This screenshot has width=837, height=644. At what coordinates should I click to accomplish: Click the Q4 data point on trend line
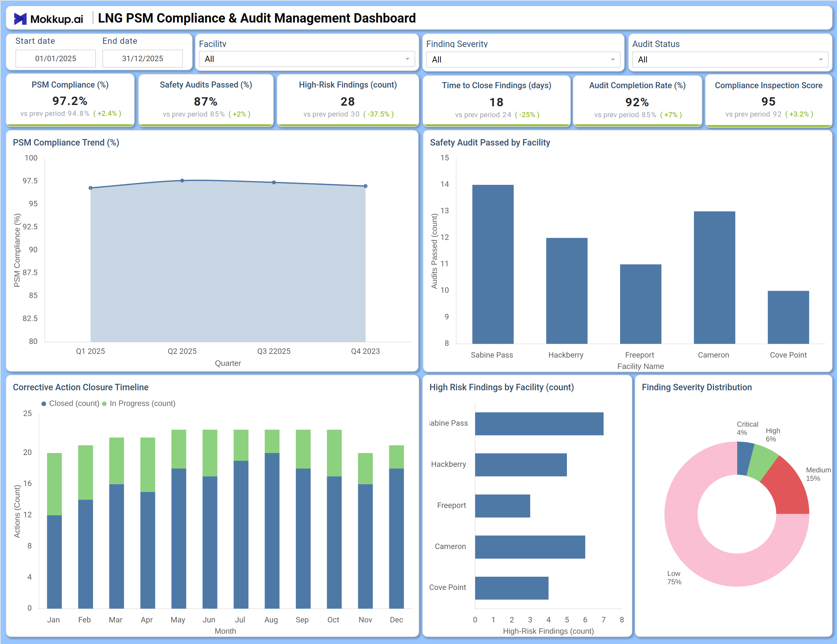pos(365,186)
